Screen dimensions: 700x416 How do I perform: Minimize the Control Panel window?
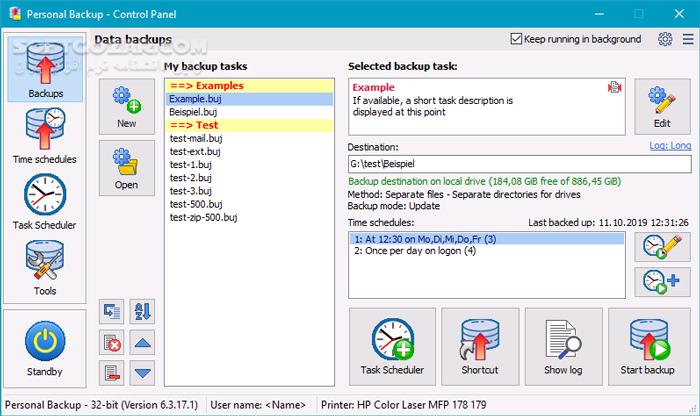click(x=600, y=14)
